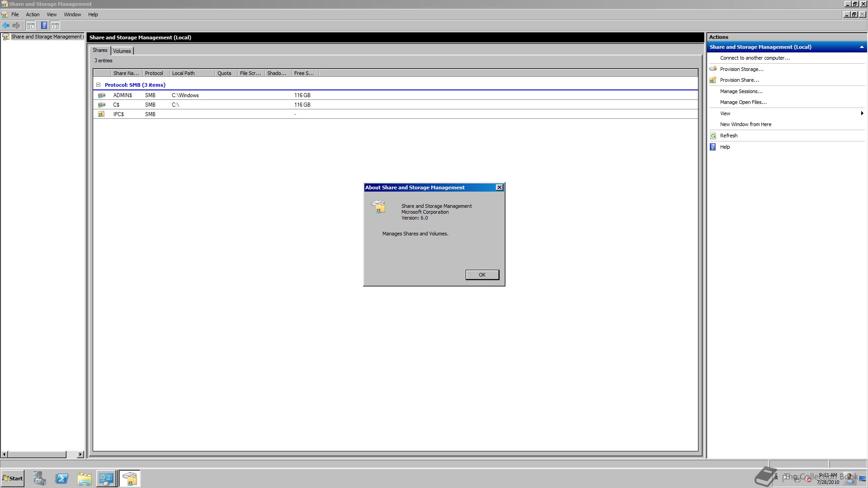Click New Window from Here action
The width and height of the screenshot is (868, 488).
tap(745, 124)
